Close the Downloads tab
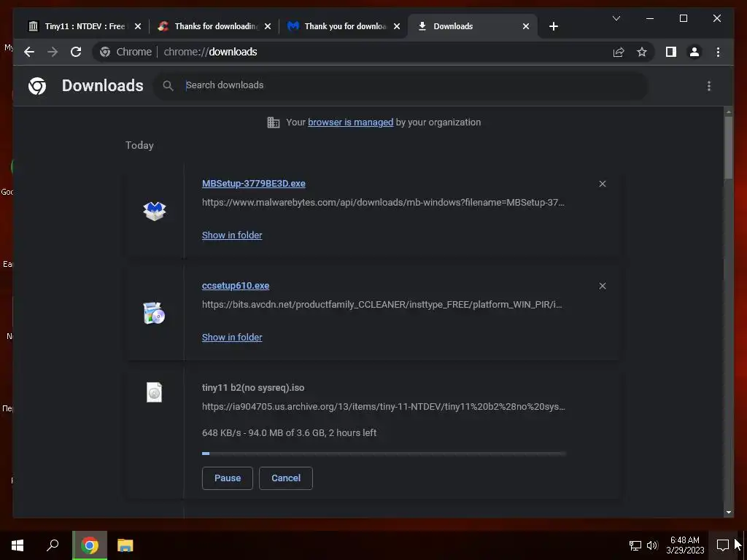747x560 pixels. (526, 26)
